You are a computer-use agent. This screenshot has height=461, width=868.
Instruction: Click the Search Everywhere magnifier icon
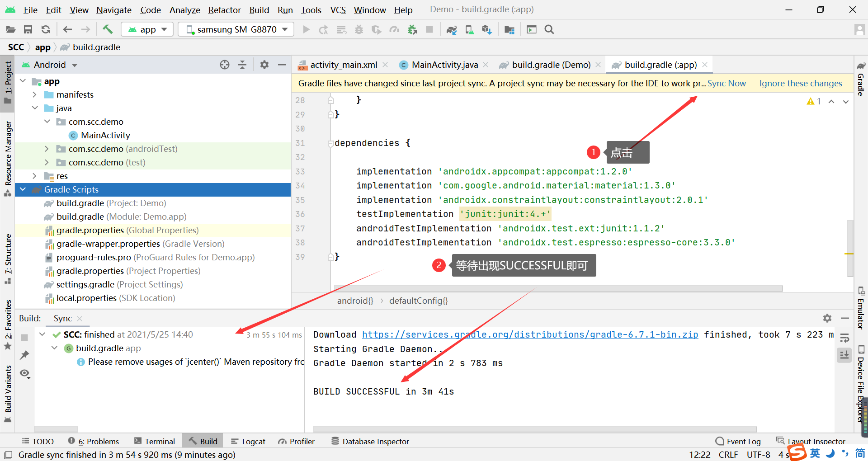(549, 29)
